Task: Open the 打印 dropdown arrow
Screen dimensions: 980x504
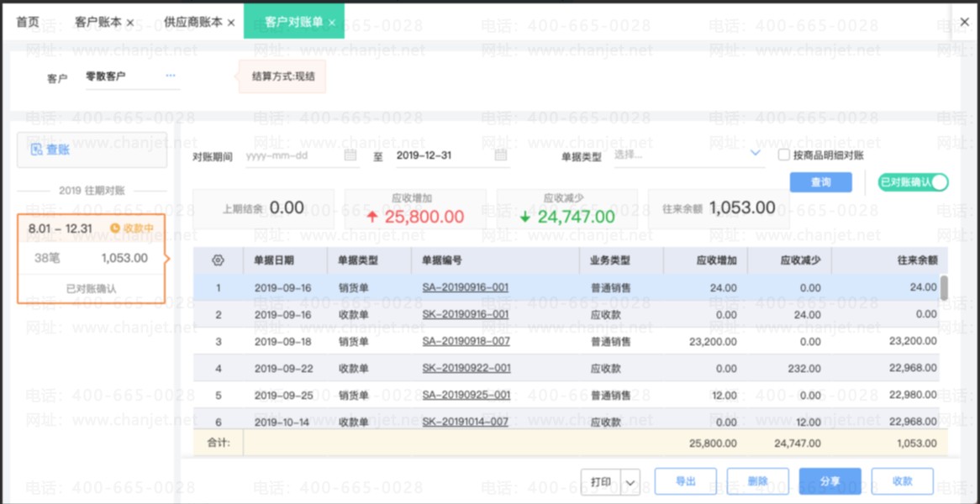Action: [x=630, y=481]
